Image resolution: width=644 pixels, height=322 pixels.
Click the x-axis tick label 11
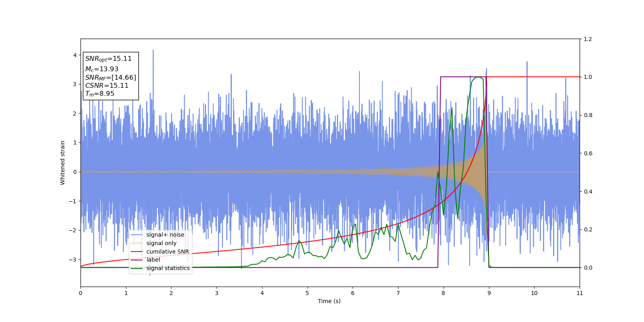[580, 293]
